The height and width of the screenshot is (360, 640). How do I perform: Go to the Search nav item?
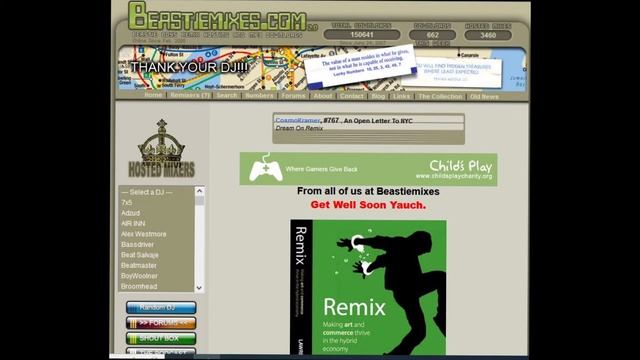[x=227, y=96]
